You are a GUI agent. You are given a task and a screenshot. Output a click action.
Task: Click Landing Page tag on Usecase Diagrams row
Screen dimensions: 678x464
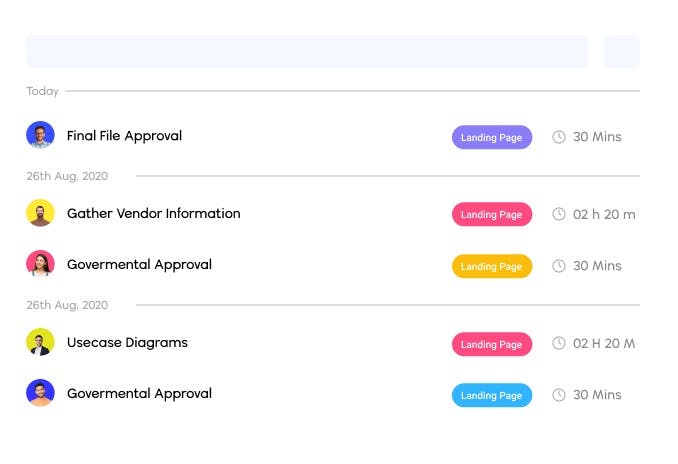click(x=492, y=344)
